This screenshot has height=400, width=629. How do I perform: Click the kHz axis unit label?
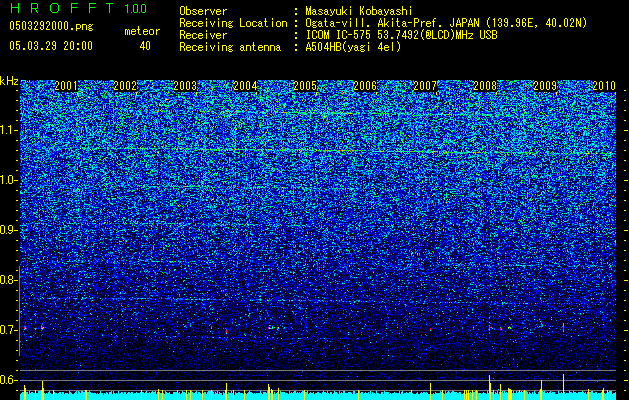click(9, 81)
